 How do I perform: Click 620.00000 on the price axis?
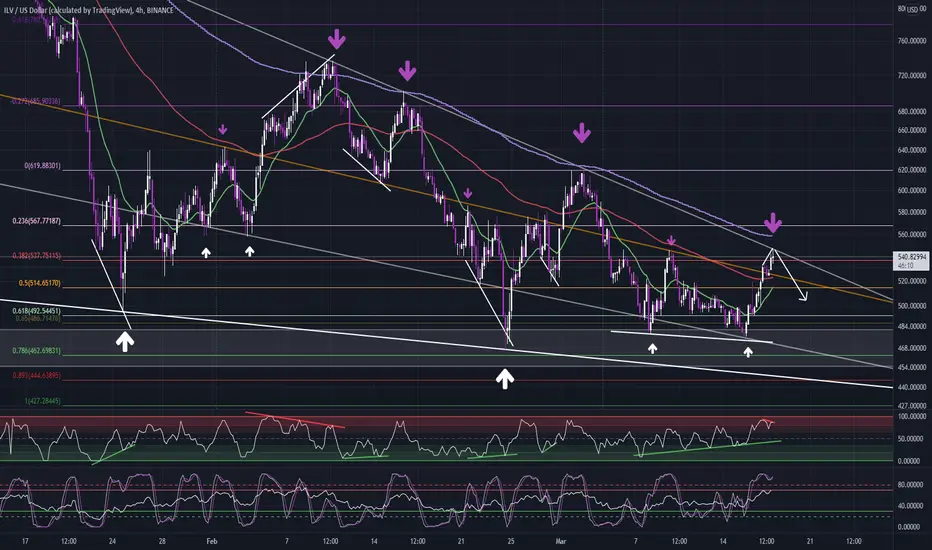coord(912,170)
